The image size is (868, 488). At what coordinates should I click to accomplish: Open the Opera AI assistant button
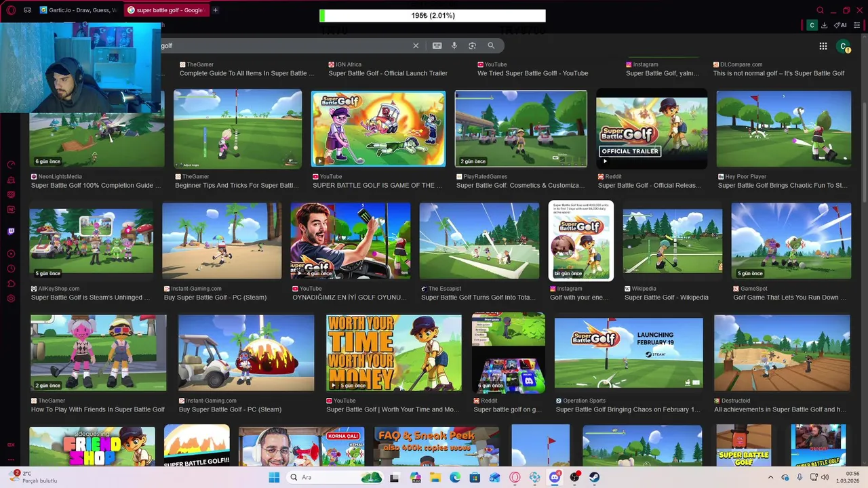coord(840,25)
